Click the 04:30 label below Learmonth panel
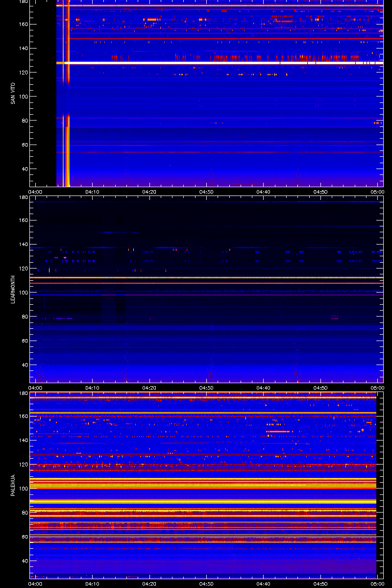 [x=207, y=388]
